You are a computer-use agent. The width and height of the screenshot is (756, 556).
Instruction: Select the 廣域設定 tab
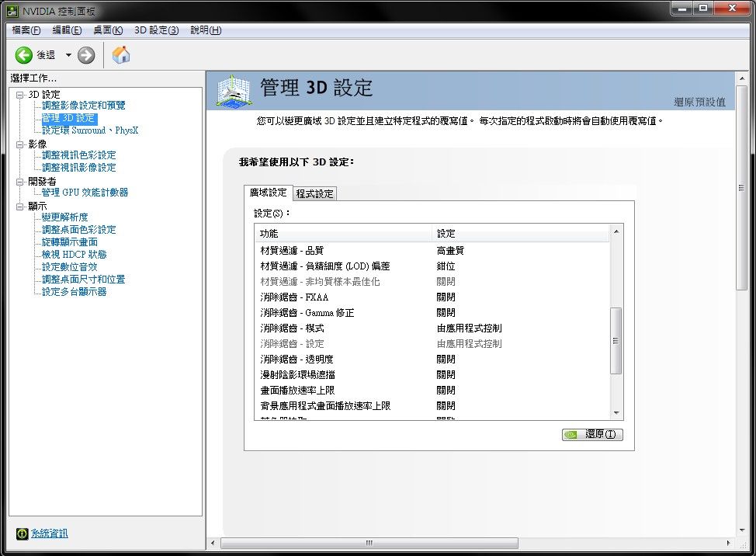coord(268,193)
